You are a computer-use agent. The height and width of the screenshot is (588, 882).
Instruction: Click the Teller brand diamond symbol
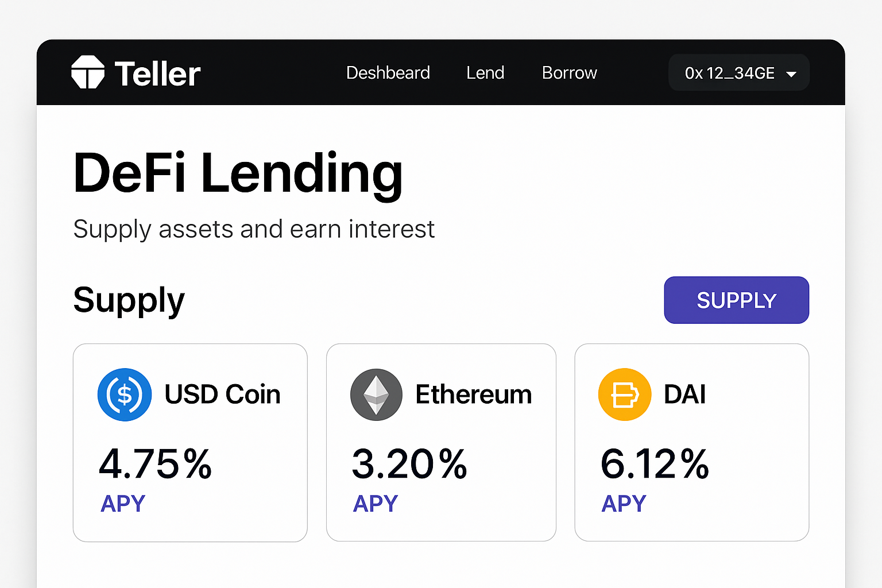pyautogui.click(x=87, y=71)
